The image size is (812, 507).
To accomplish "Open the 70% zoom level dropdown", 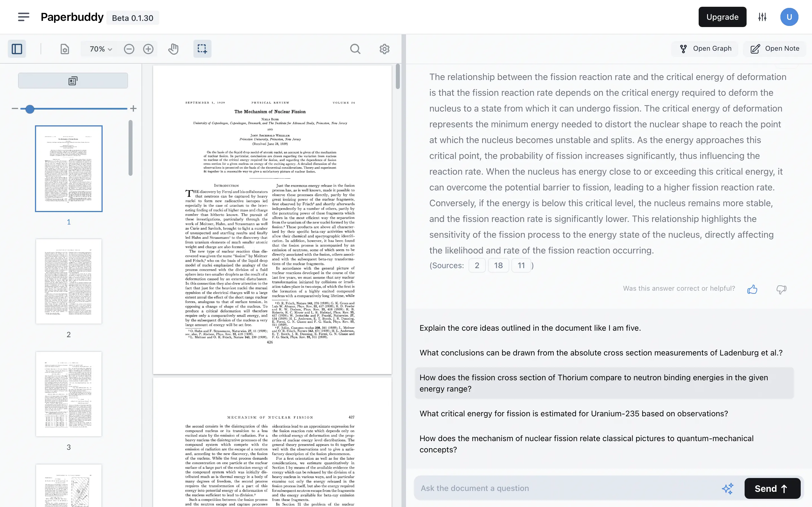I will pyautogui.click(x=99, y=49).
